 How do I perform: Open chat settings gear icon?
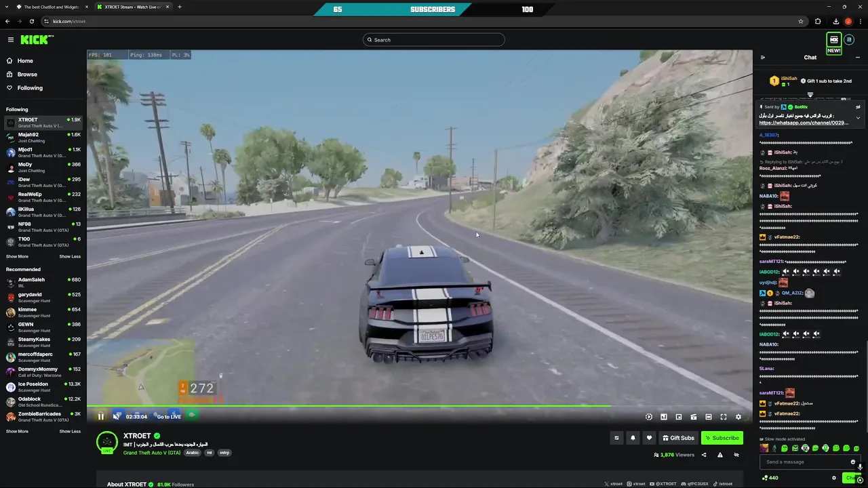[x=834, y=478]
